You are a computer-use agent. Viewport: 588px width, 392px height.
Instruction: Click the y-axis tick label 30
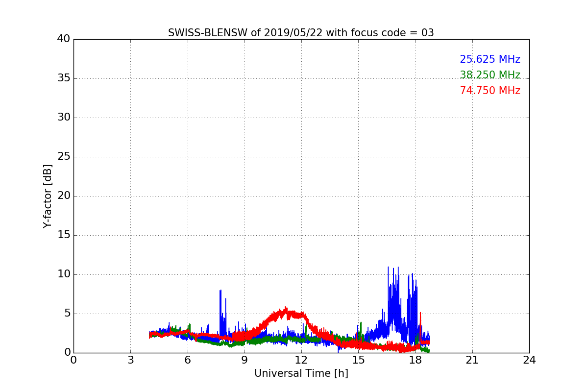pyautogui.click(x=63, y=118)
